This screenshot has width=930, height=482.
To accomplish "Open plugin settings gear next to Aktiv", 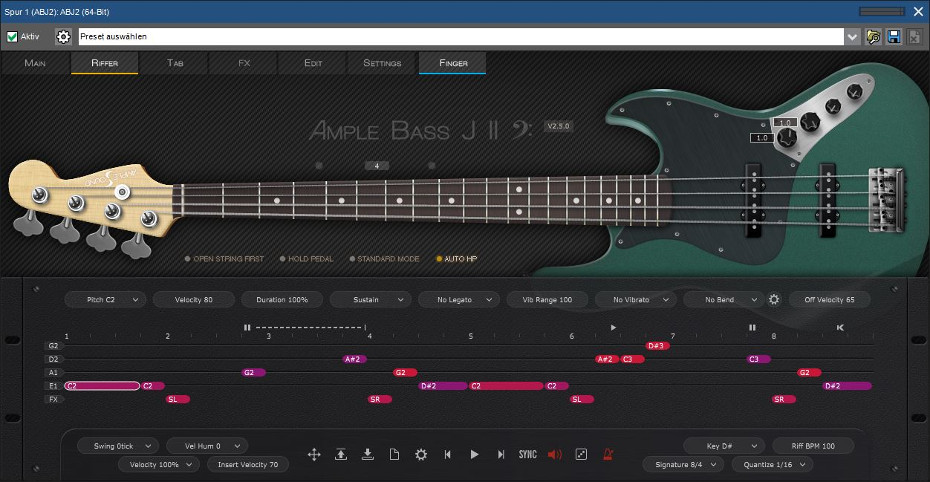I will [x=63, y=37].
